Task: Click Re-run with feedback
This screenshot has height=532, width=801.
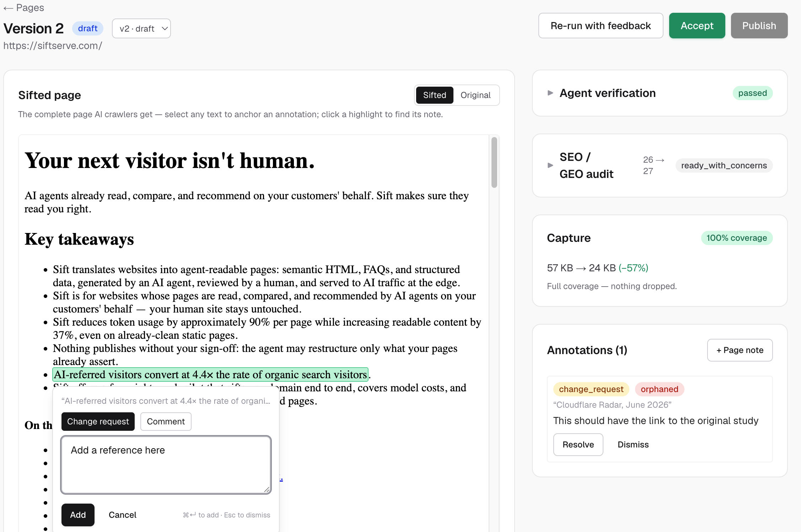Action: (x=601, y=26)
